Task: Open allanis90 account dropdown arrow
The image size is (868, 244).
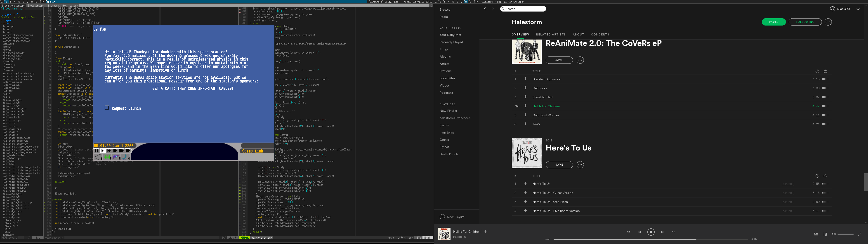Action: pos(858,9)
